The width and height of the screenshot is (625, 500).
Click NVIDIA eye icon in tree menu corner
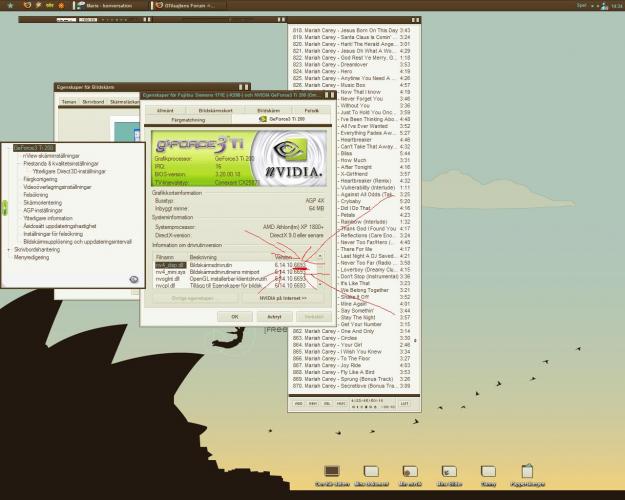[134, 280]
